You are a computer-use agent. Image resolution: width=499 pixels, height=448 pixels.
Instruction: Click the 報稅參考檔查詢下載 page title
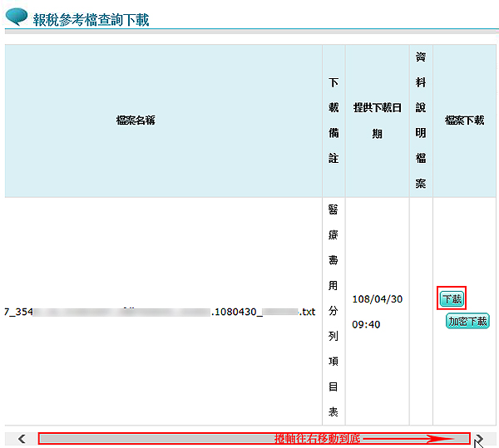(x=91, y=20)
